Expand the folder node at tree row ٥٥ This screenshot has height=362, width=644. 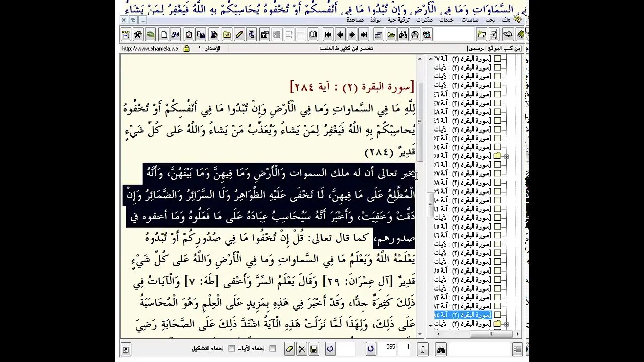tap(506, 156)
